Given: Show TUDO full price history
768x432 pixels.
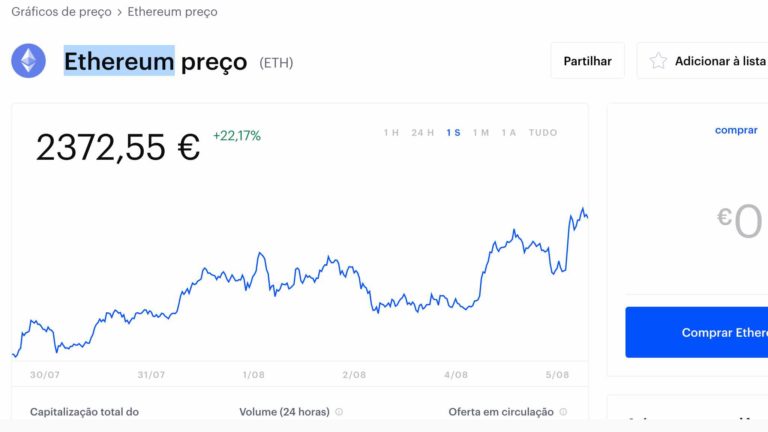Looking at the screenshot, I should (543, 132).
